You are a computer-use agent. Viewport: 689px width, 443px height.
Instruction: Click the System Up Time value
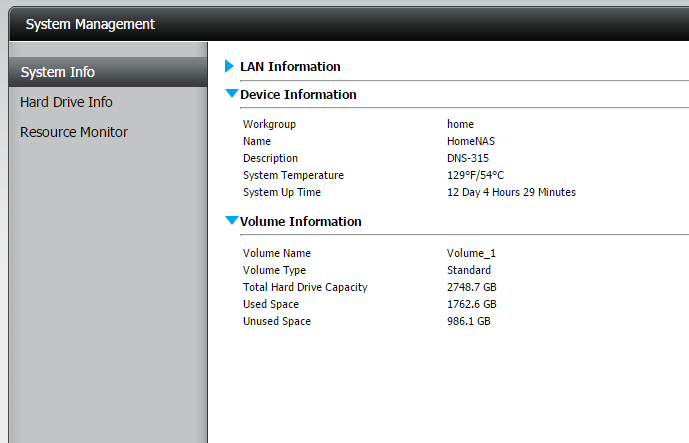[x=511, y=192]
